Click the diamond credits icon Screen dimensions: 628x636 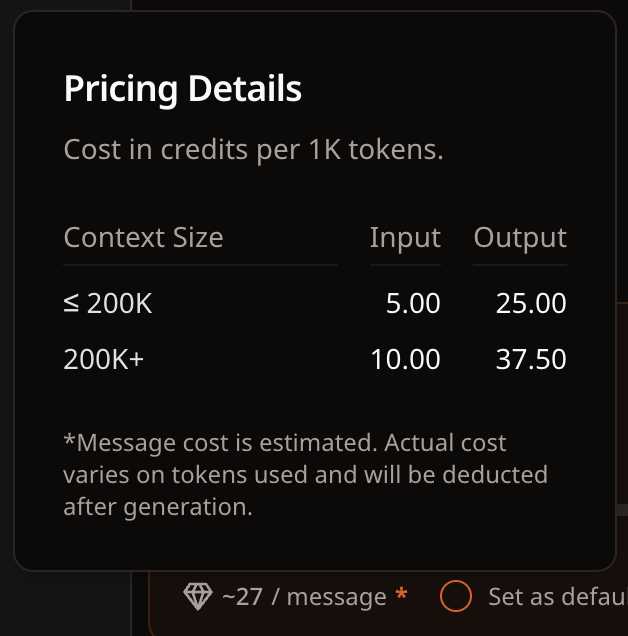[x=198, y=597]
